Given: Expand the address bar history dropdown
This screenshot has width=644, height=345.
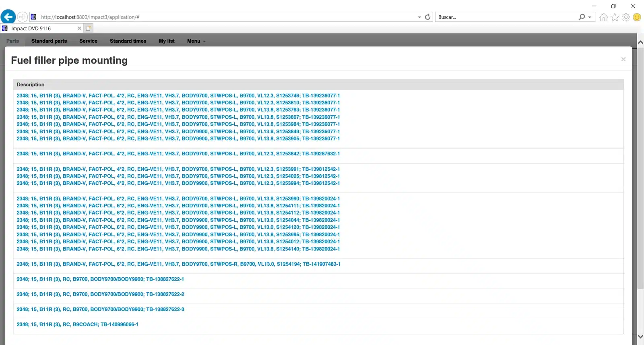Looking at the screenshot, I should coord(419,17).
